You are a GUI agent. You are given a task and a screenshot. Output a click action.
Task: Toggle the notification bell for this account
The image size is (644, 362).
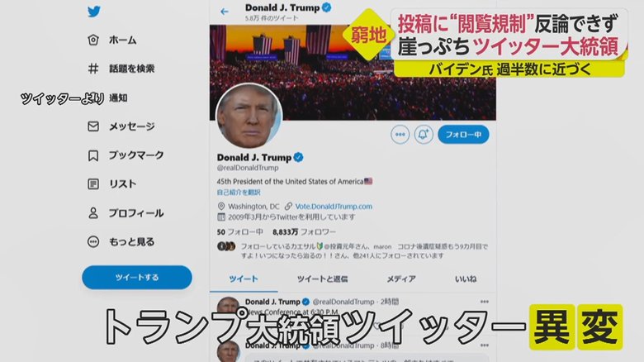pos(424,135)
